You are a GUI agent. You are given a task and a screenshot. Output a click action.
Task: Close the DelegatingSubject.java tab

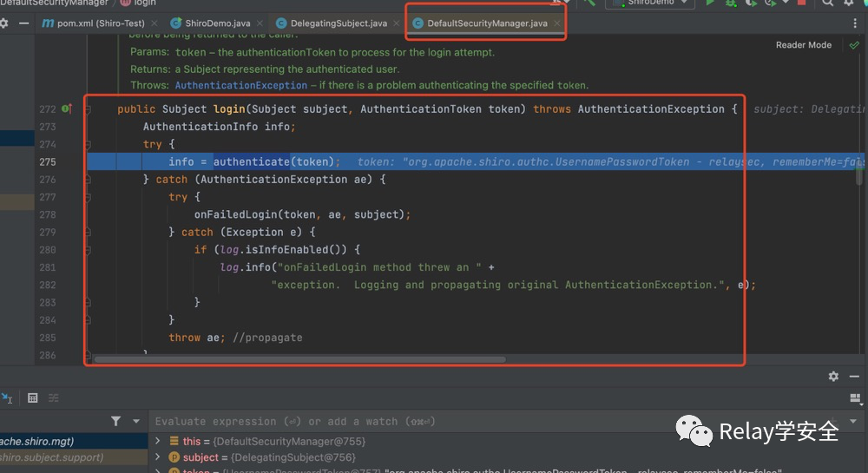tap(397, 23)
